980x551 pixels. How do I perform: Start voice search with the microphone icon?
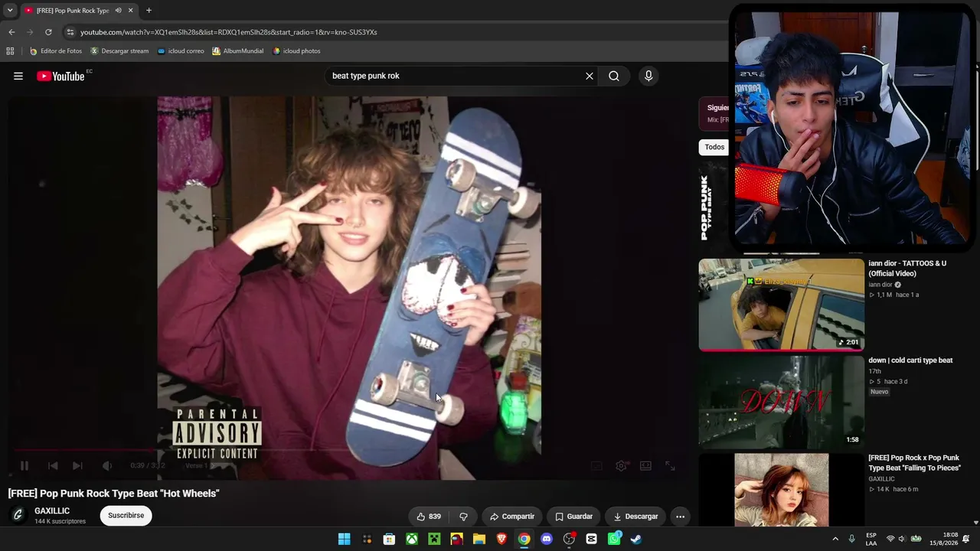(x=648, y=76)
